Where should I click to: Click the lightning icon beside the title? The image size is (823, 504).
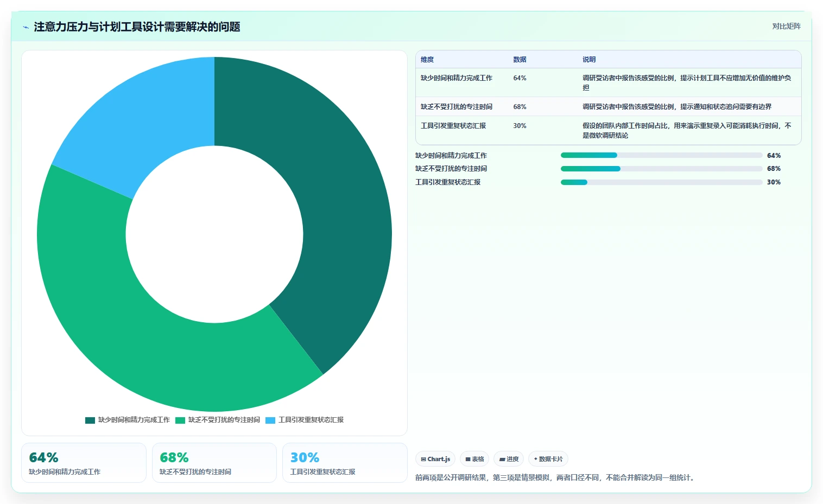click(26, 27)
